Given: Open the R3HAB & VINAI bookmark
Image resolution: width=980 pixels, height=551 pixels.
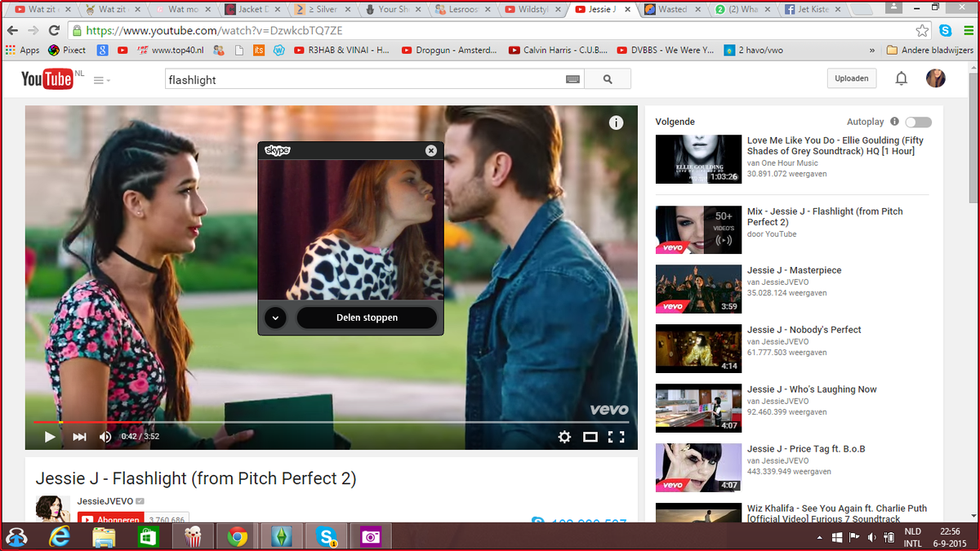Looking at the screenshot, I should coord(341,50).
